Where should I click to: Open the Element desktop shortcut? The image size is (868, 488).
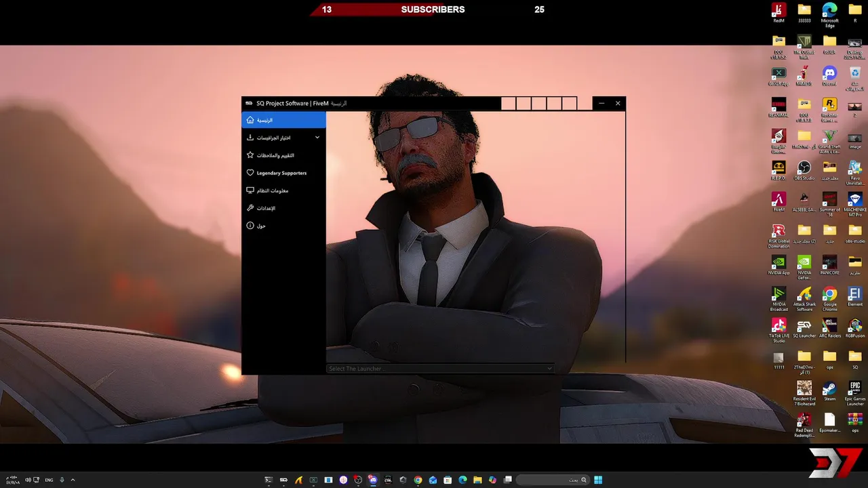click(x=855, y=296)
